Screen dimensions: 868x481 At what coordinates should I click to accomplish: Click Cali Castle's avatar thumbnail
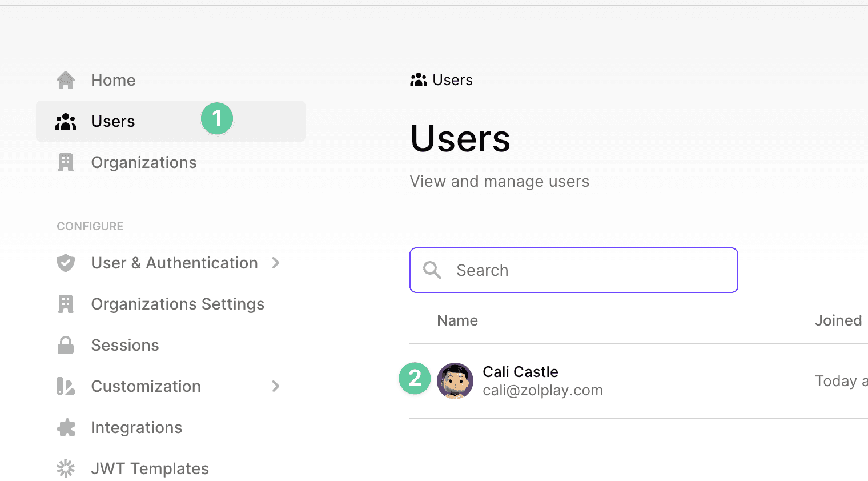tap(455, 381)
